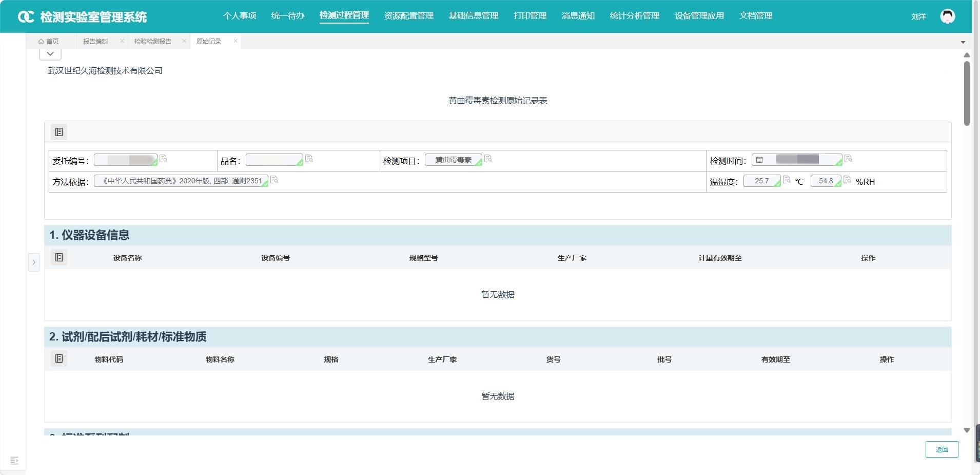Click the 返回 button

(942, 449)
